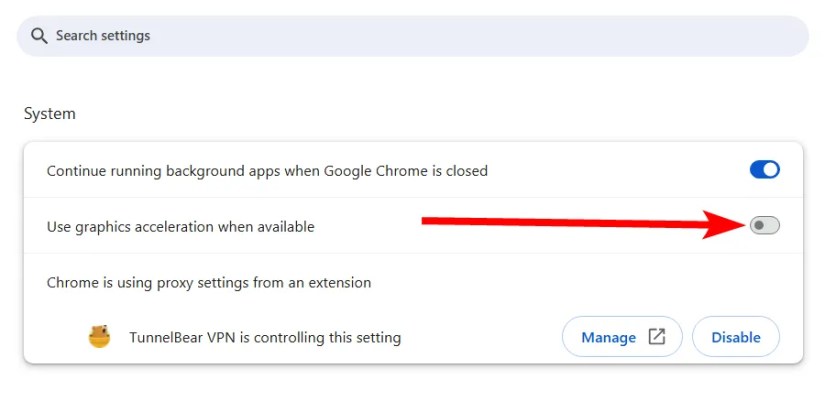Screen dimensions: 825x412
Task: Click the white knob of the blue toggle
Action: [771, 170]
